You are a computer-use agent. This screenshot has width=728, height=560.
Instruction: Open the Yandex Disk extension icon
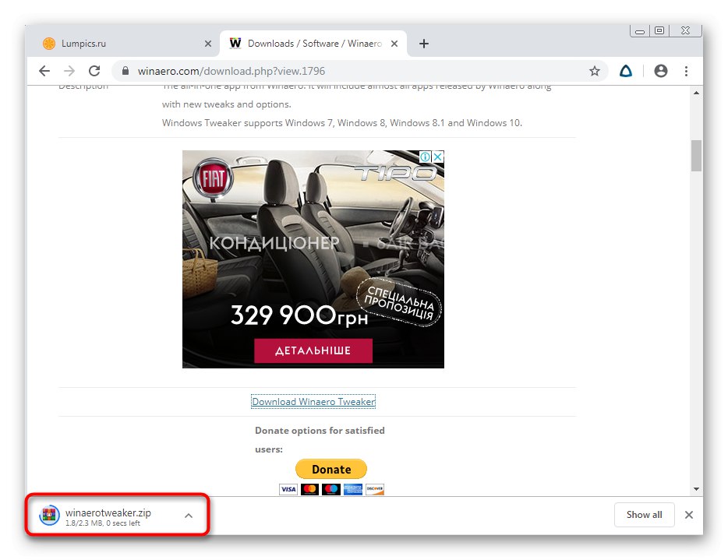pyautogui.click(x=626, y=70)
